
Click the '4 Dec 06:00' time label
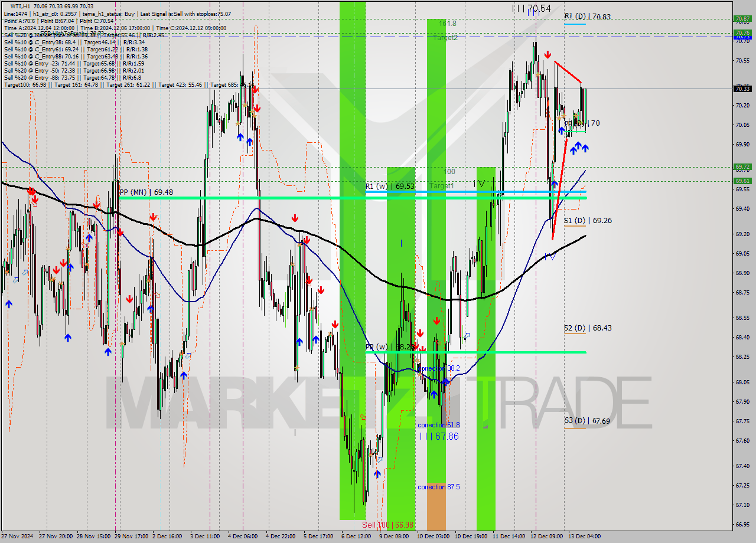pos(242,537)
